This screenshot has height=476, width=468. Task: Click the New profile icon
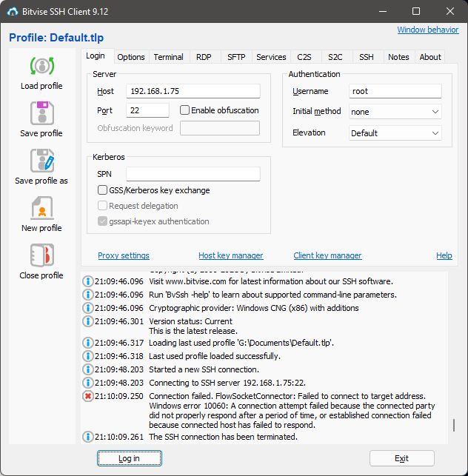41,208
